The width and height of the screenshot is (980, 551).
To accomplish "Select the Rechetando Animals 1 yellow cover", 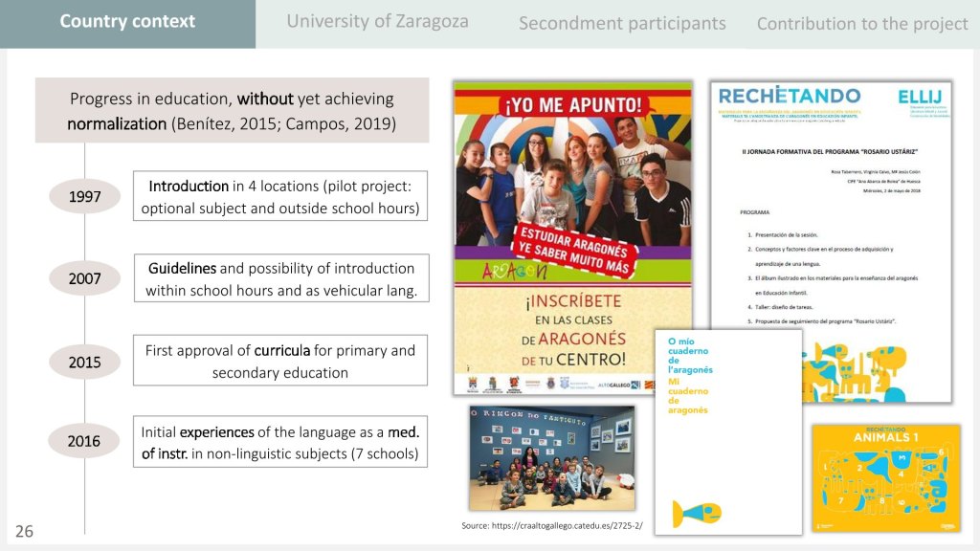I will pyautogui.click(x=886, y=478).
